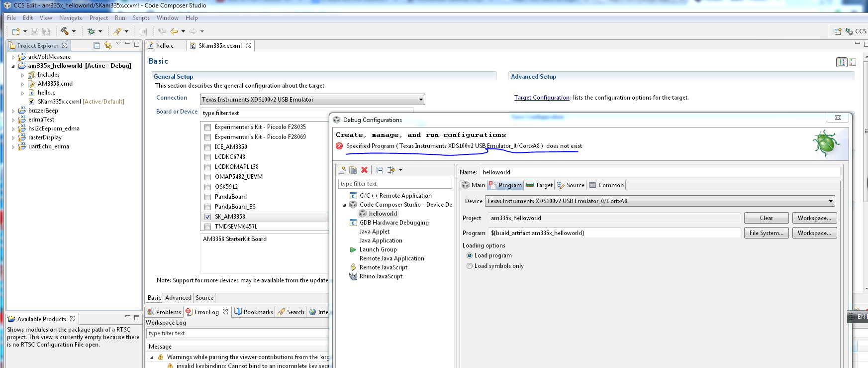Click the Save All toolbar icon
Viewport: 868px width, 368px height.
click(x=46, y=31)
